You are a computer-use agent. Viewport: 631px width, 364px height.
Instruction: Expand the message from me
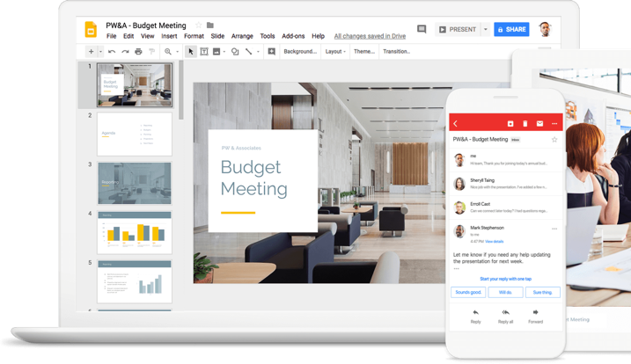click(x=506, y=160)
